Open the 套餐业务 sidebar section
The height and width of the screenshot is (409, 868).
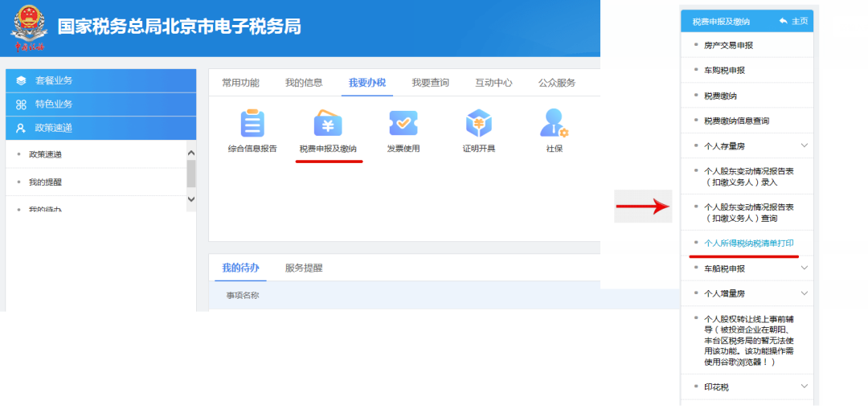coord(100,81)
